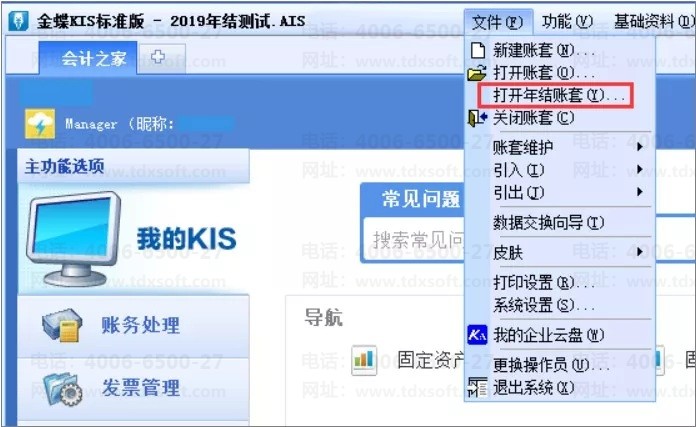Click the enterprise cloud disk KA icon
The height and width of the screenshot is (427, 696).
click(477, 335)
